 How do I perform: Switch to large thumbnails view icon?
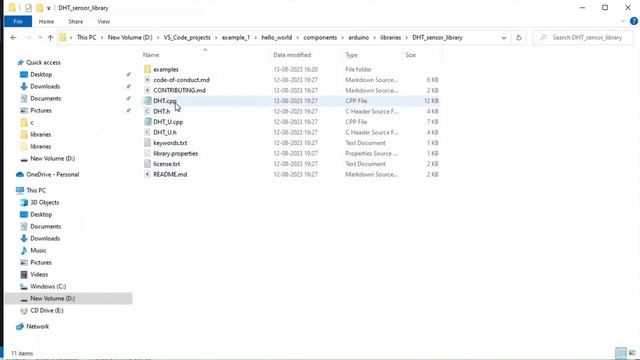(632, 353)
